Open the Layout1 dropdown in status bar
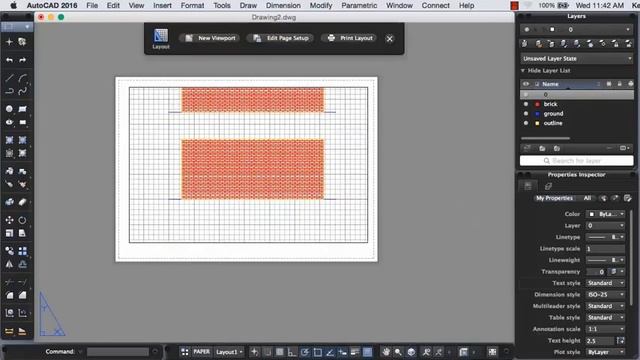Screen dimensions: 640x360 pos(229,352)
